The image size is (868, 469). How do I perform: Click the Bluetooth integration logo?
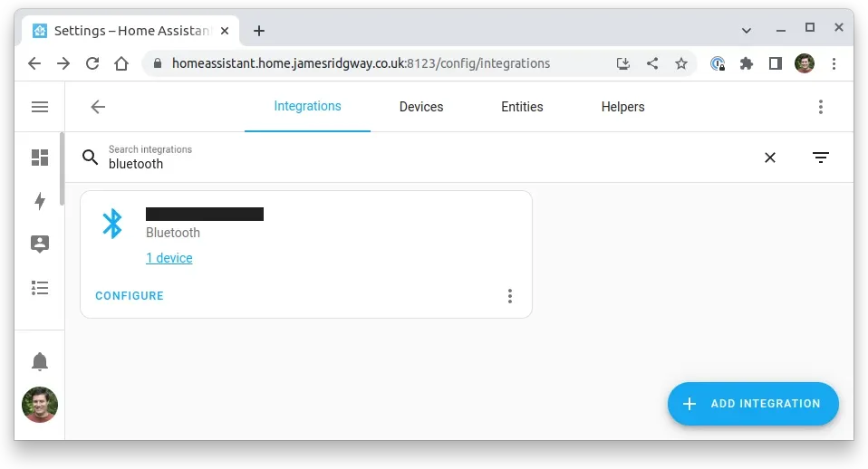(112, 224)
